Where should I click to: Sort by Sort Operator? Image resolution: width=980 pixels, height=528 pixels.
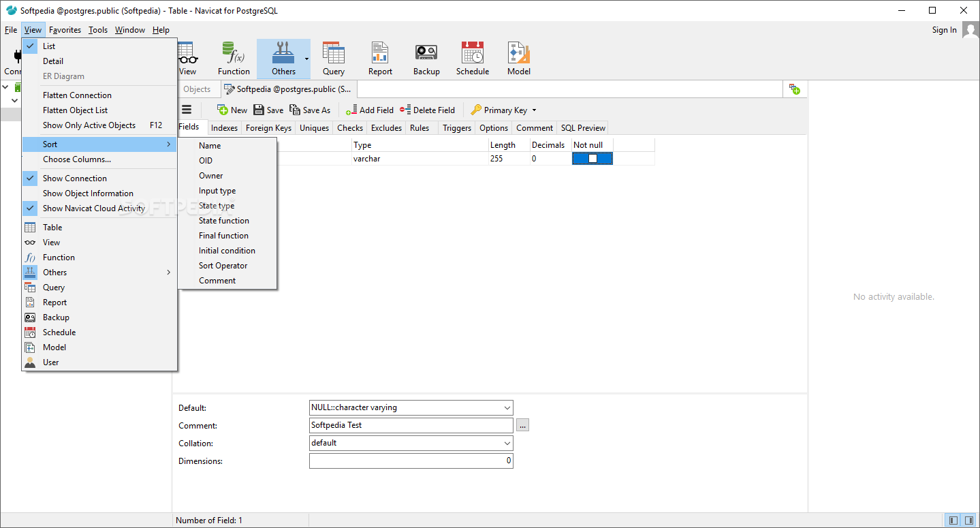coord(227,266)
